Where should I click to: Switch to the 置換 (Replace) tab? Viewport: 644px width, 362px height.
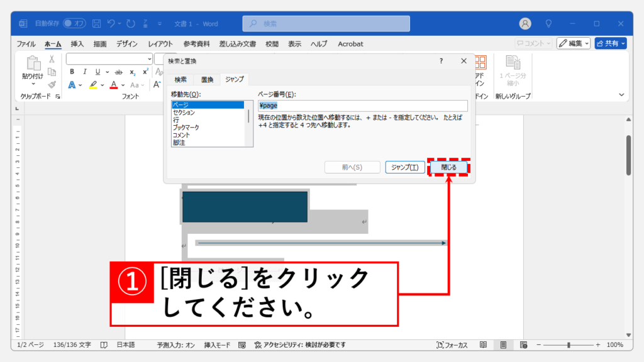click(x=207, y=80)
